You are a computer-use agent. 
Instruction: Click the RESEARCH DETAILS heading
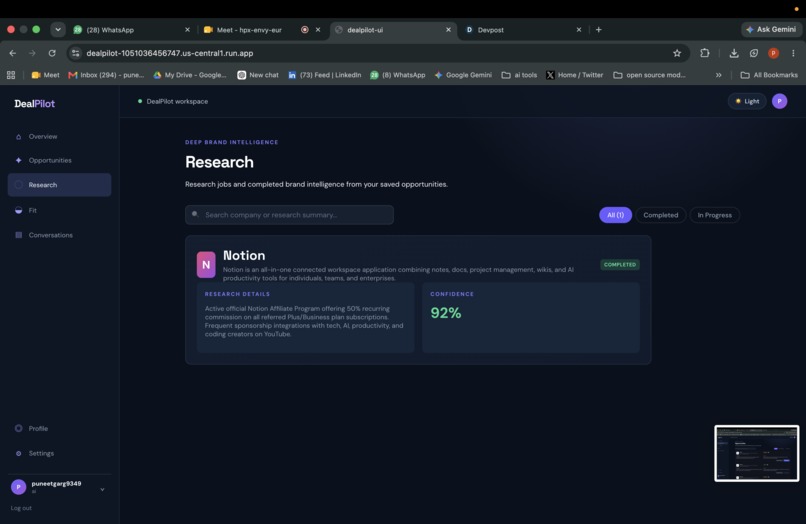237,294
